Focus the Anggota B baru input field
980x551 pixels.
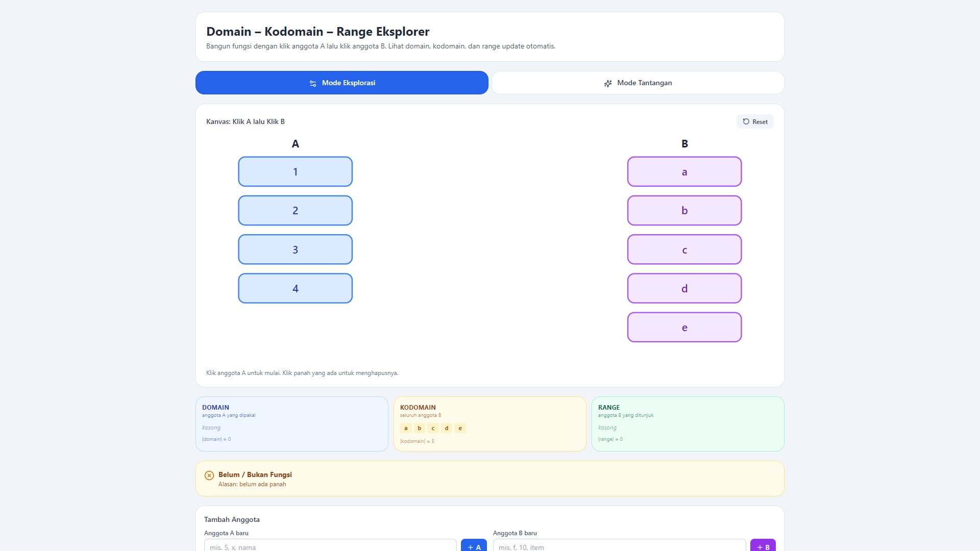619,545
